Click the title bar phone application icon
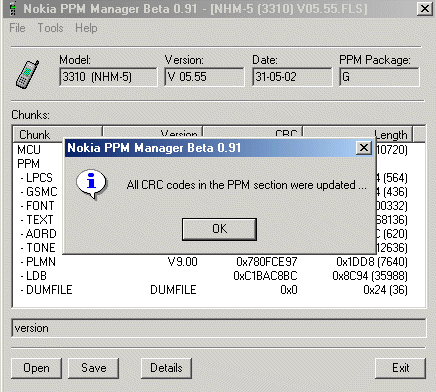This screenshot has height=392, width=436. tap(12, 9)
